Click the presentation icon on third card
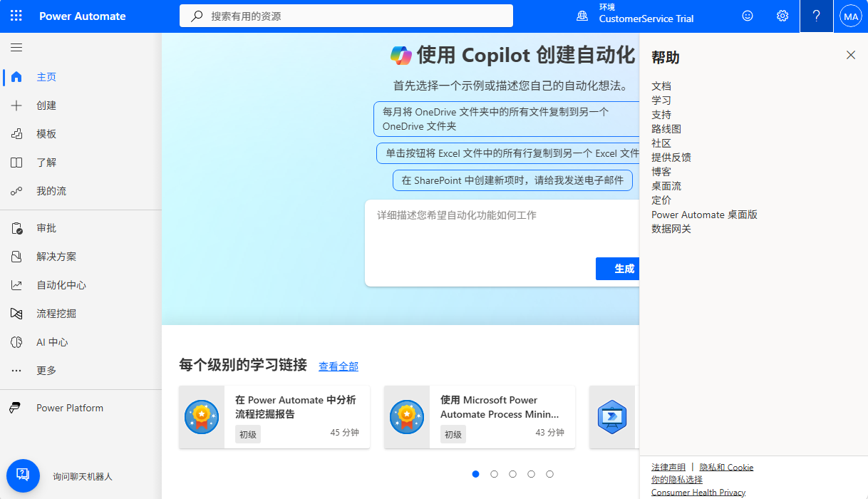The width and height of the screenshot is (868, 499). 612,418
